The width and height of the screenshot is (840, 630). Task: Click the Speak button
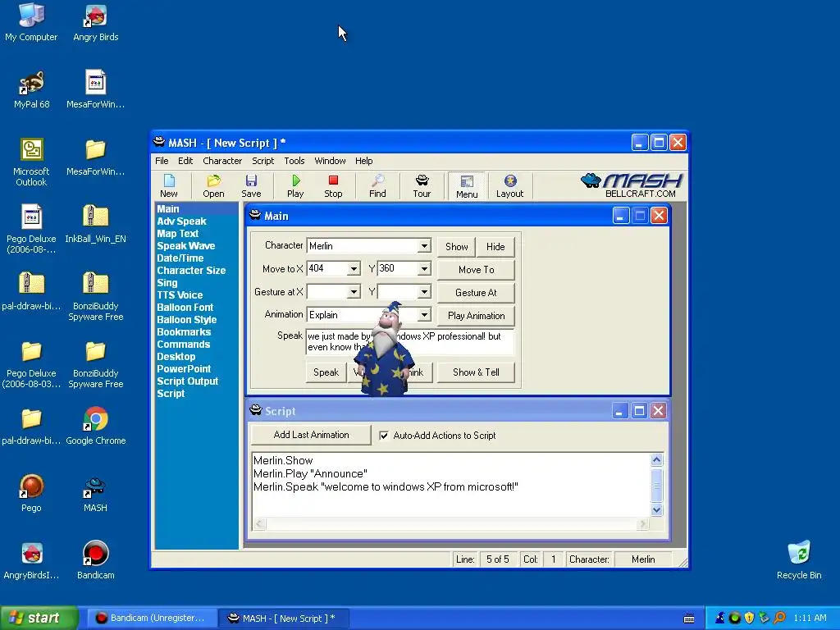coord(326,372)
